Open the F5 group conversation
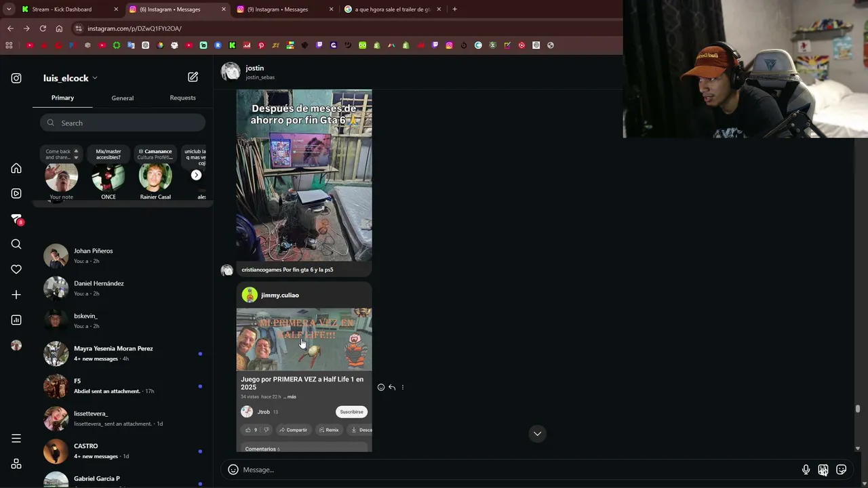Screen dimensions: 868x488 click(122, 386)
